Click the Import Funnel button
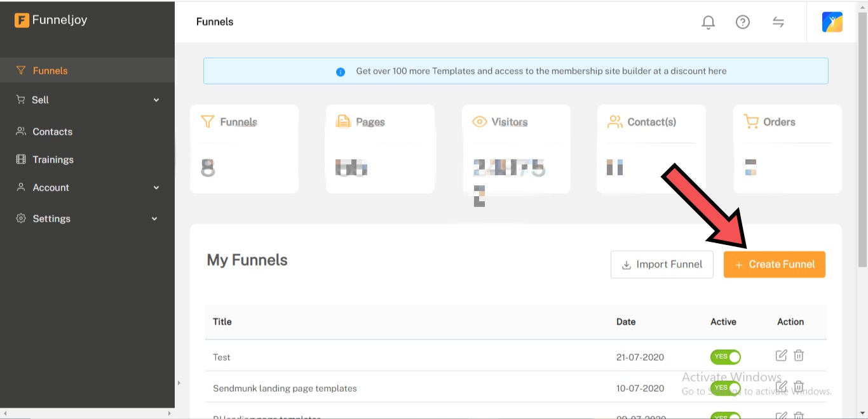This screenshot has width=868, height=419. click(x=662, y=265)
